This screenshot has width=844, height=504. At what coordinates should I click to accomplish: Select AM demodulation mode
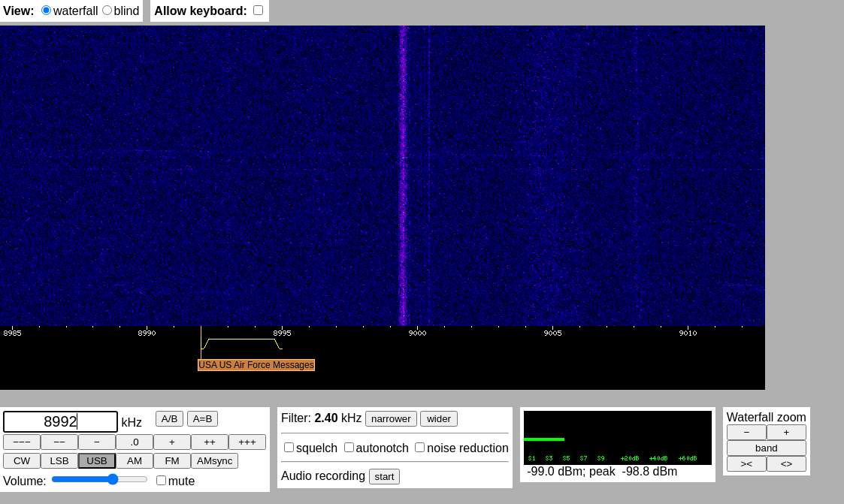(x=135, y=461)
